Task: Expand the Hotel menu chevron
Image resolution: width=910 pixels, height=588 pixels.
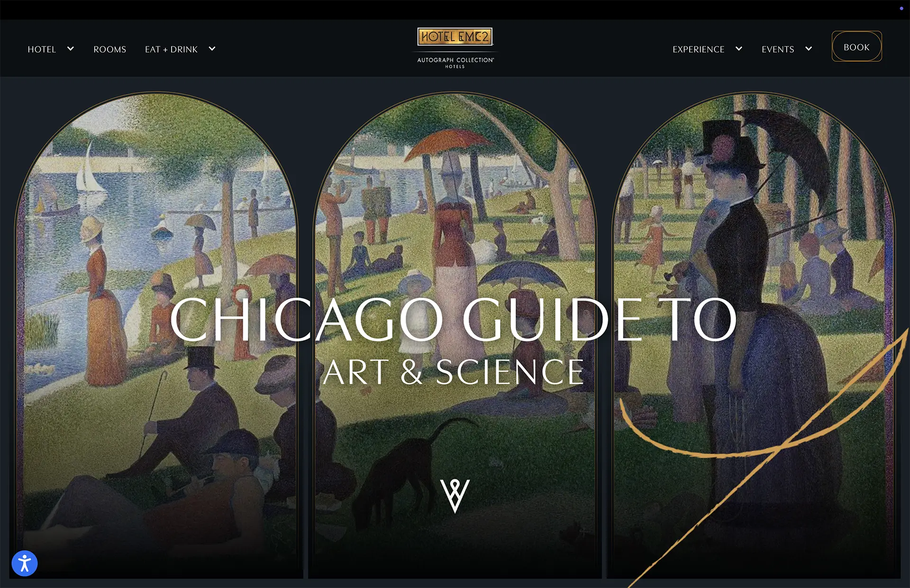Action: (x=71, y=49)
